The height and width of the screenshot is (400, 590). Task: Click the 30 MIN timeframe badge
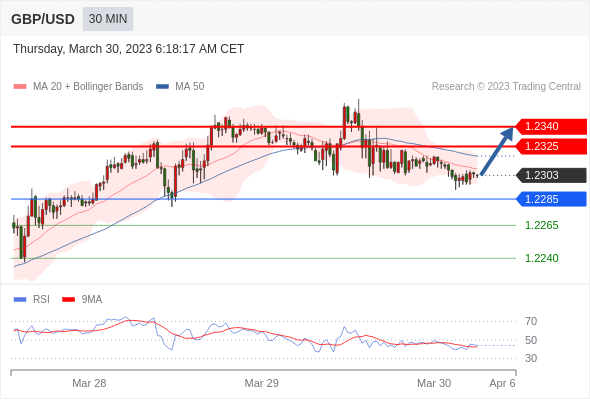pos(108,19)
